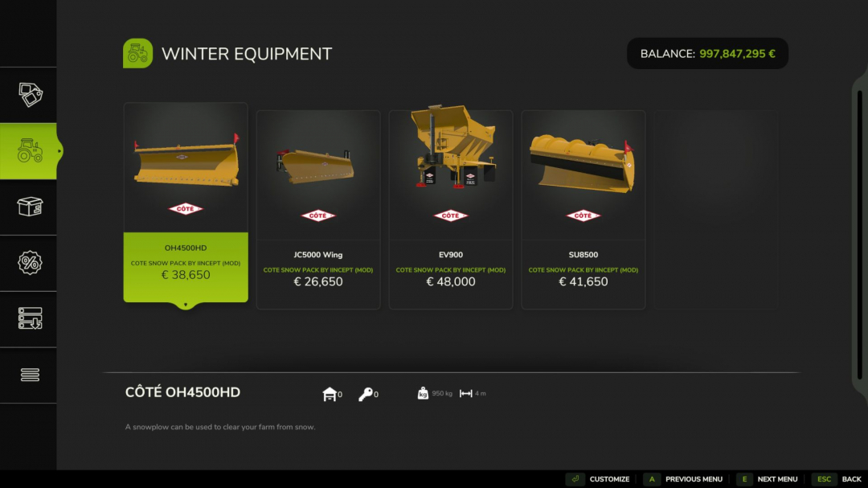868x488 pixels.
Task: Click the working width icon
Action: pos(466,393)
